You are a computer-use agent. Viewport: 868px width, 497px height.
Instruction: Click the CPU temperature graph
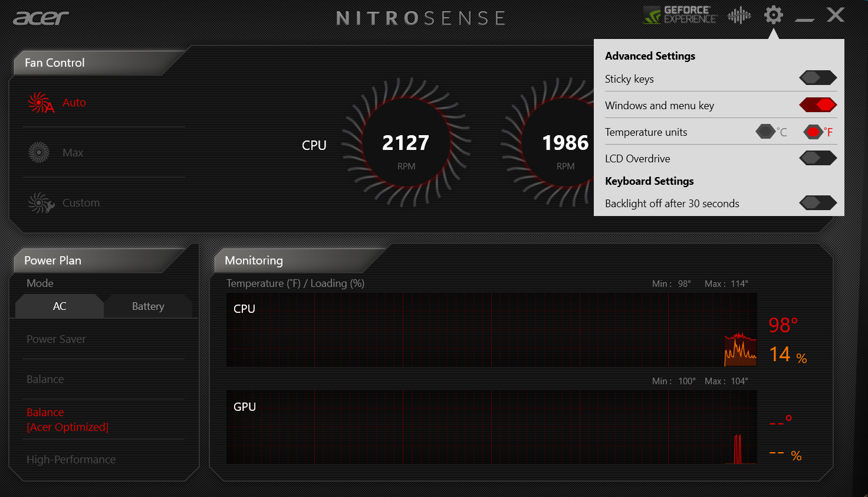(x=492, y=330)
